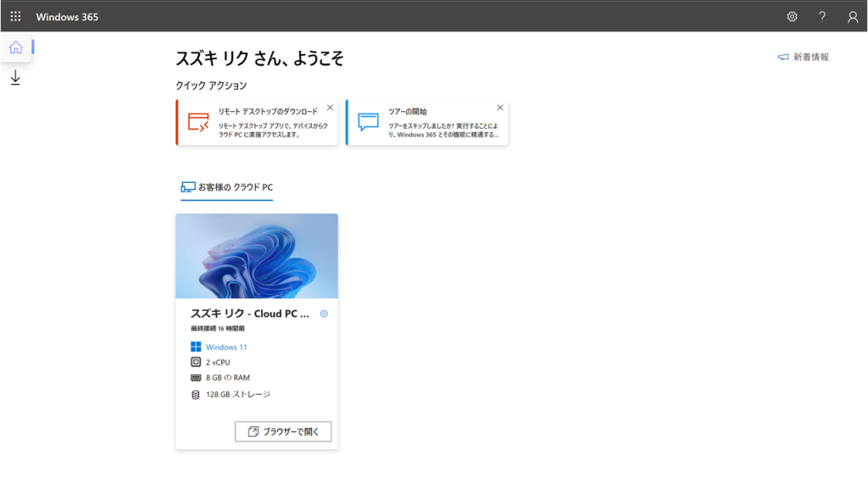Click the Cloud PC wallpaper thumbnail
Screen dimensions: 868x488
coord(257,256)
